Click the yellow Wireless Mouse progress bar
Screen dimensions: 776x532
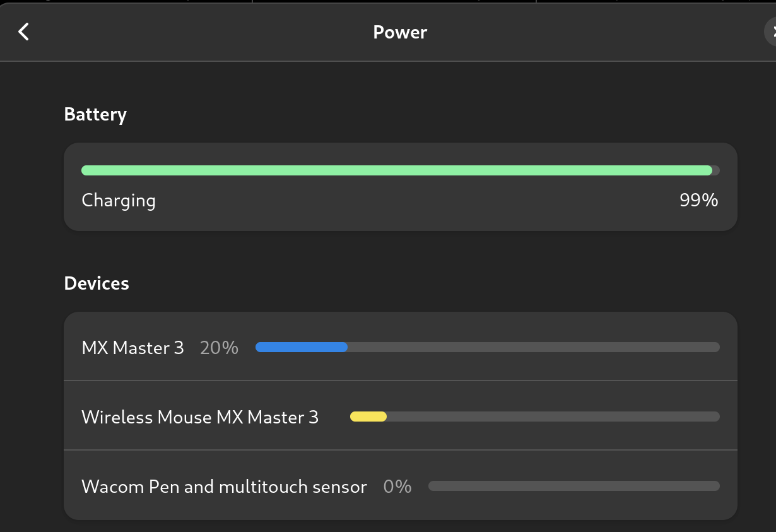[369, 417]
